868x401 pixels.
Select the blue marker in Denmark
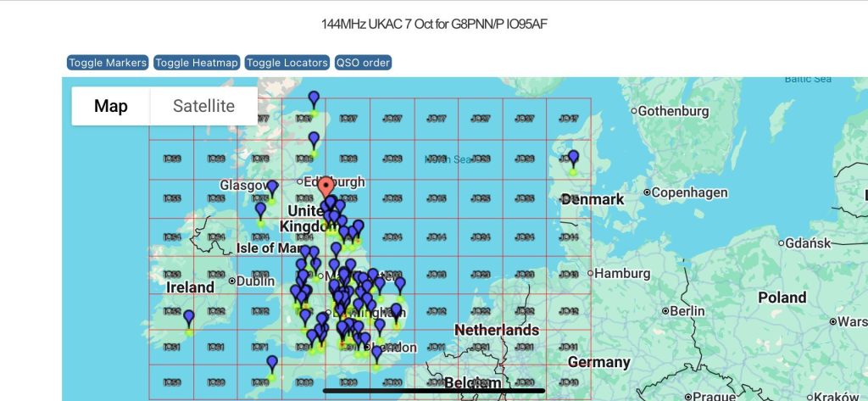pyautogui.click(x=573, y=158)
